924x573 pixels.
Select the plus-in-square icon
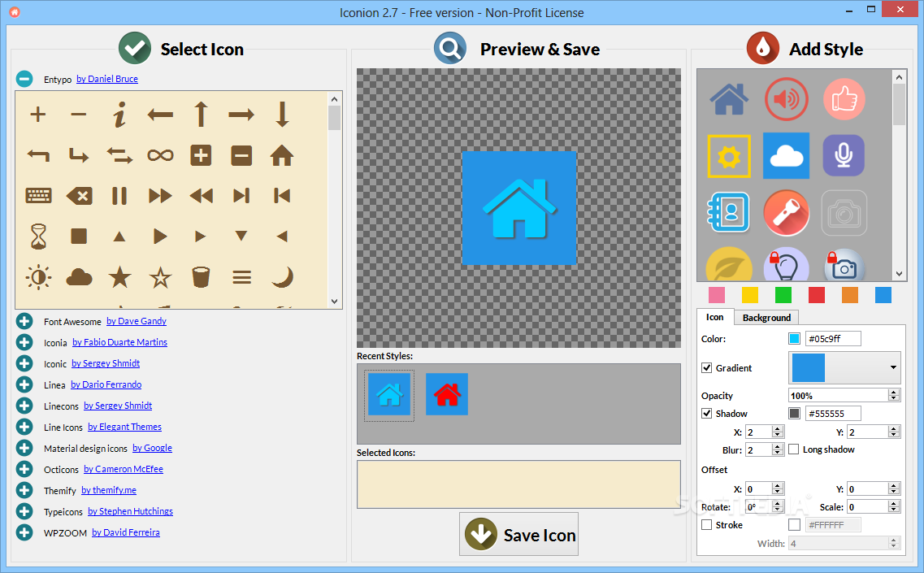pyautogui.click(x=201, y=155)
